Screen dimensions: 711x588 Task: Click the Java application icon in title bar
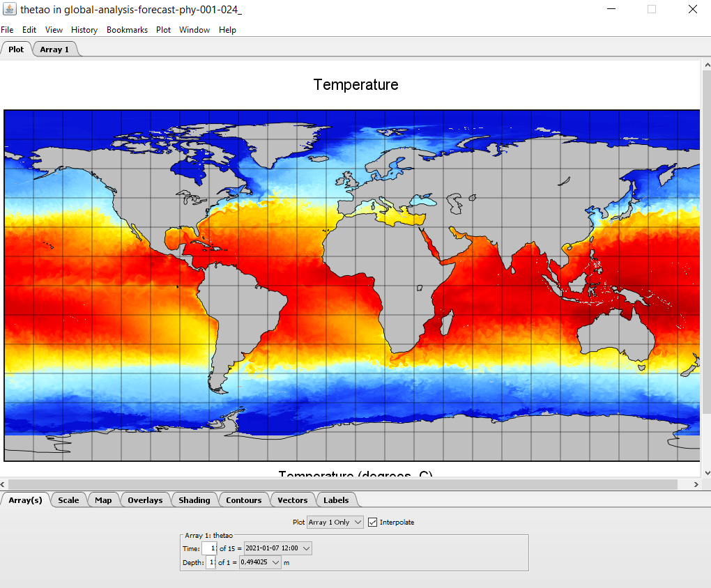coord(10,10)
